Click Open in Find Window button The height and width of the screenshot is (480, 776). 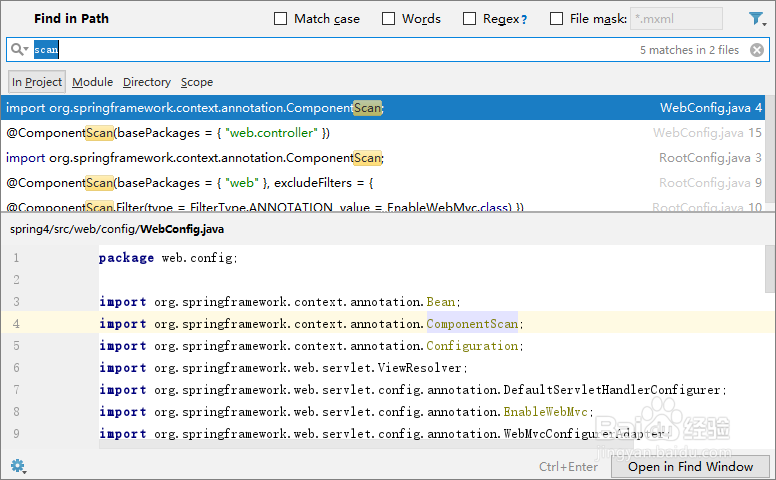click(x=690, y=466)
